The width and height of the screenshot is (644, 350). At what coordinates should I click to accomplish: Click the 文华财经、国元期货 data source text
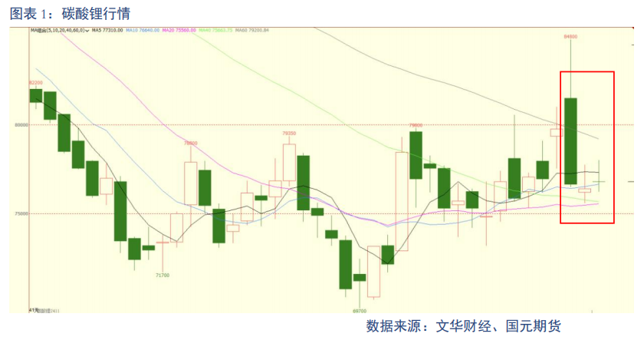tap(498, 326)
